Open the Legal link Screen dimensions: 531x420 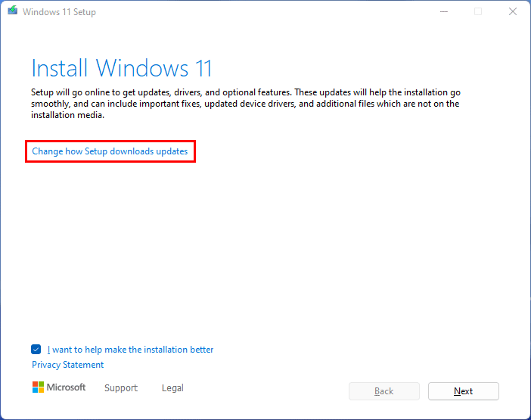[172, 387]
